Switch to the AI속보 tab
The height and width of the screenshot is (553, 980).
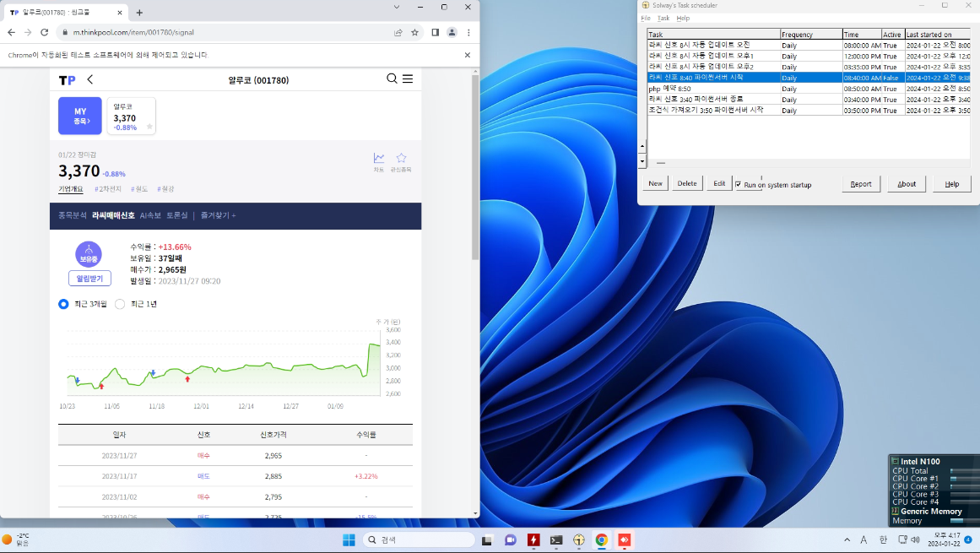pyautogui.click(x=150, y=215)
